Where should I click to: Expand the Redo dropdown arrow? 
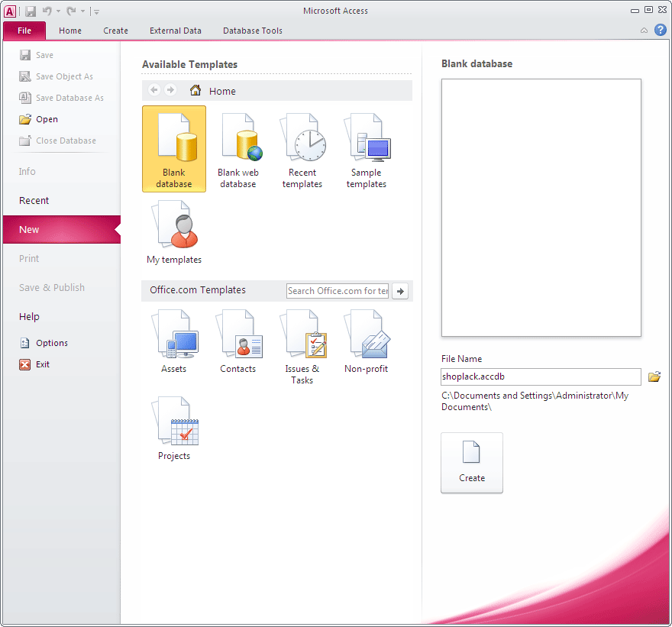(82, 11)
